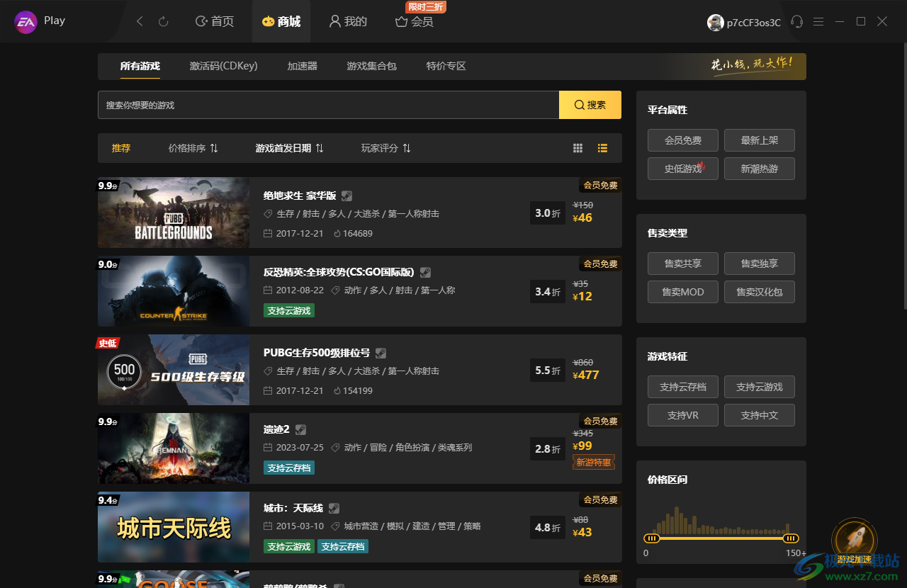Sort by 价格排序 price
This screenshot has height=588, width=907.
pyautogui.click(x=193, y=148)
